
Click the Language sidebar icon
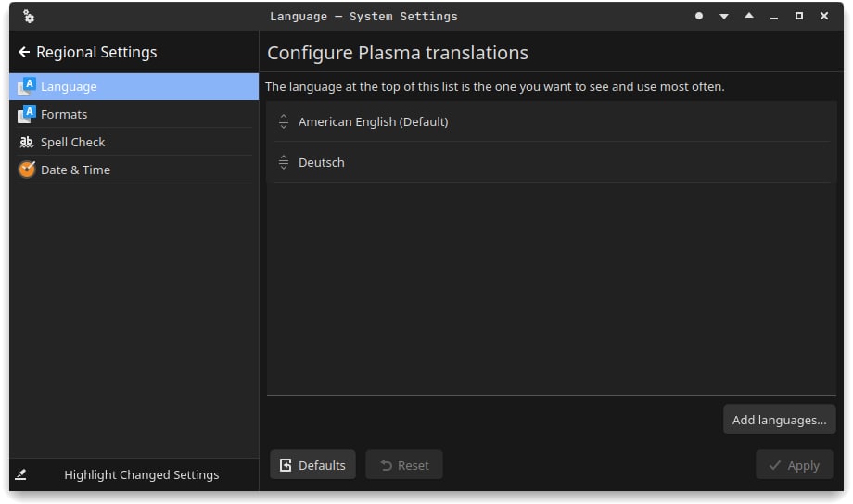click(x=26, y=86)
